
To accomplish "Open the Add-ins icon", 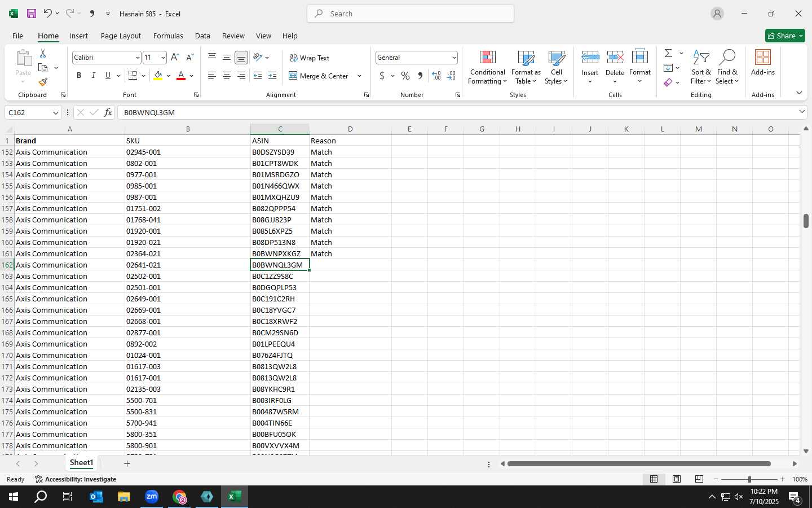I will click(x=763, y=63).
